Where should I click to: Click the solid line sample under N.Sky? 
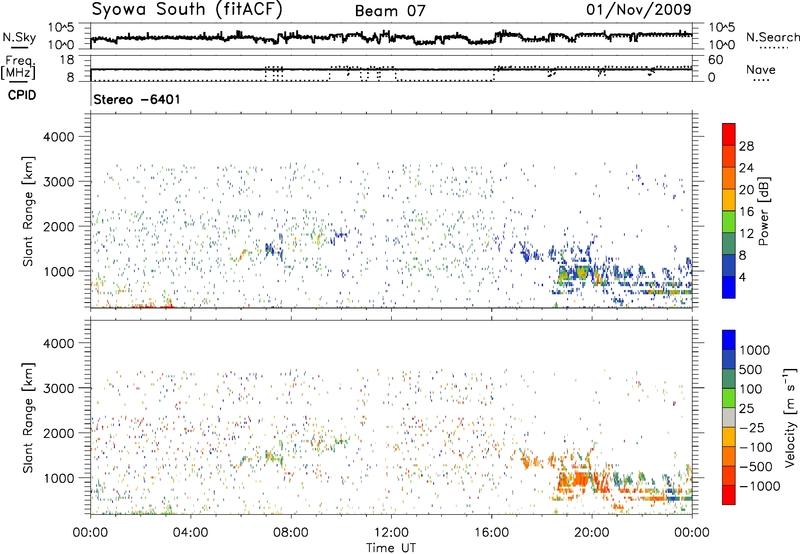point(19,47)
